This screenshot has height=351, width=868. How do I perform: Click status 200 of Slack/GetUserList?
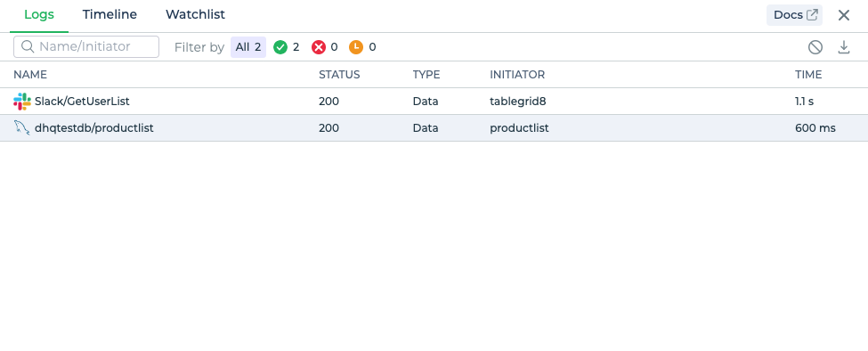329,102
